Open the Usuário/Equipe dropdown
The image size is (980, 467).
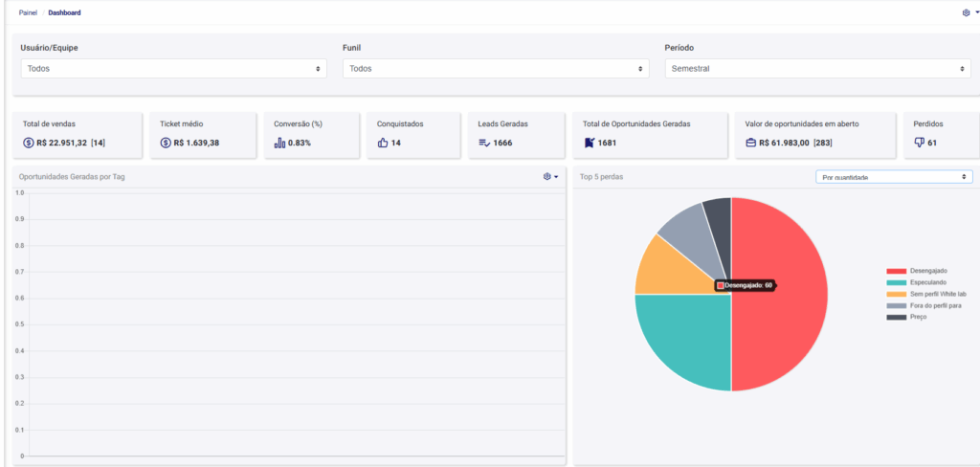pos(173,69)
